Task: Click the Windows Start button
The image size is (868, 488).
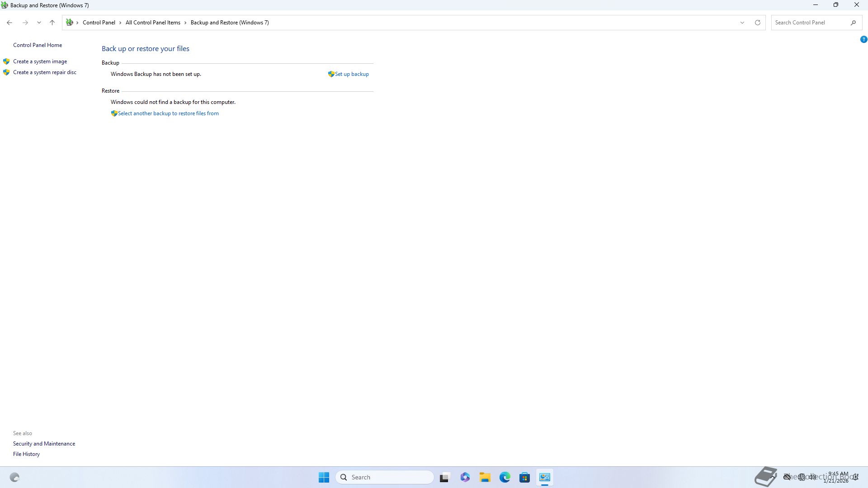Action: point(324,477)
